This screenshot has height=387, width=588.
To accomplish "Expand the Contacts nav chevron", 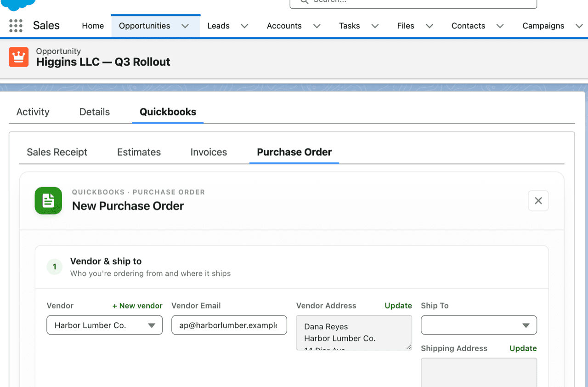I will pos(500,26).
